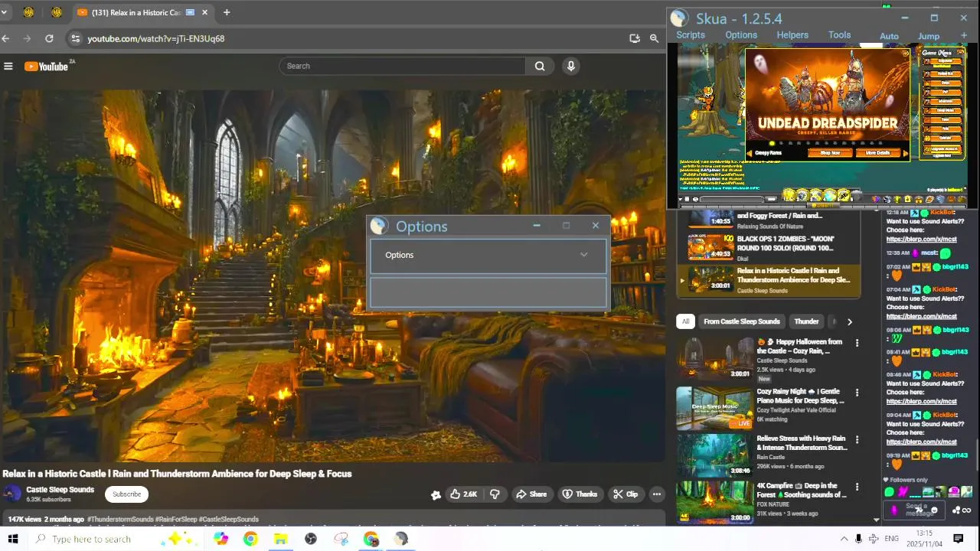
Task: Click the Castle Sleep Sounds channel avatar
Action: (12, 494)
